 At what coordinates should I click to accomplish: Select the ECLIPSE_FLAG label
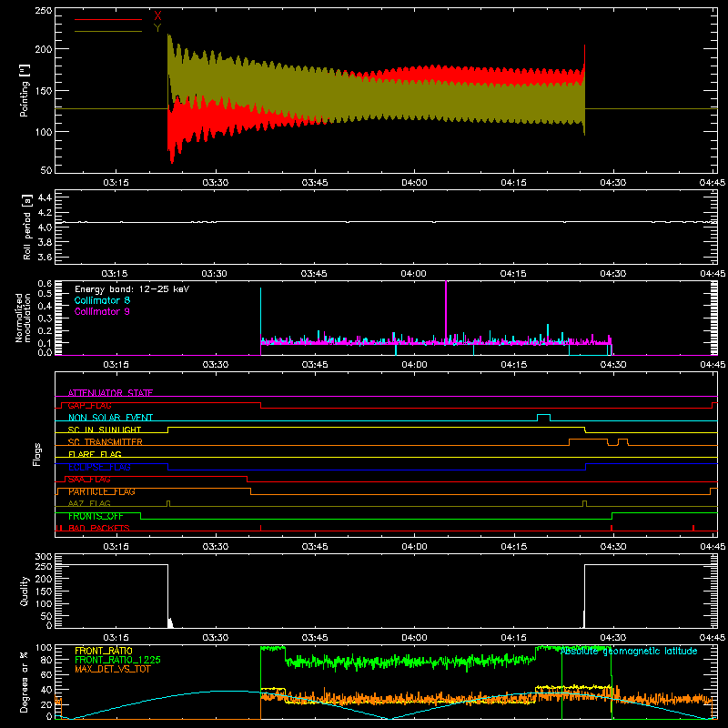(x=99, y=467)
